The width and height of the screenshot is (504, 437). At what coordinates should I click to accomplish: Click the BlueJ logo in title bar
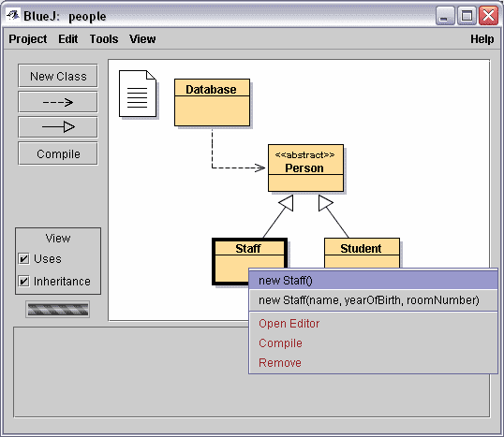point(13,15)
